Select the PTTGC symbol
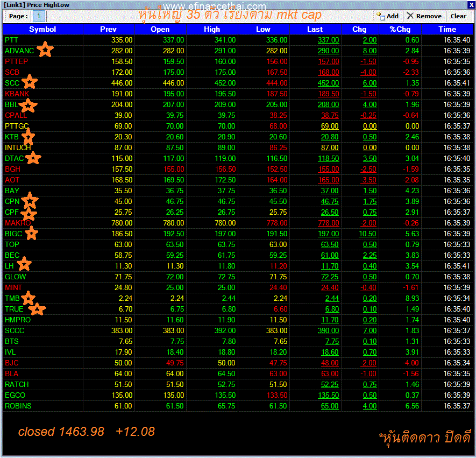Image resolution: width=476 pixels, height=458 pixels. [x=17, y=126]
